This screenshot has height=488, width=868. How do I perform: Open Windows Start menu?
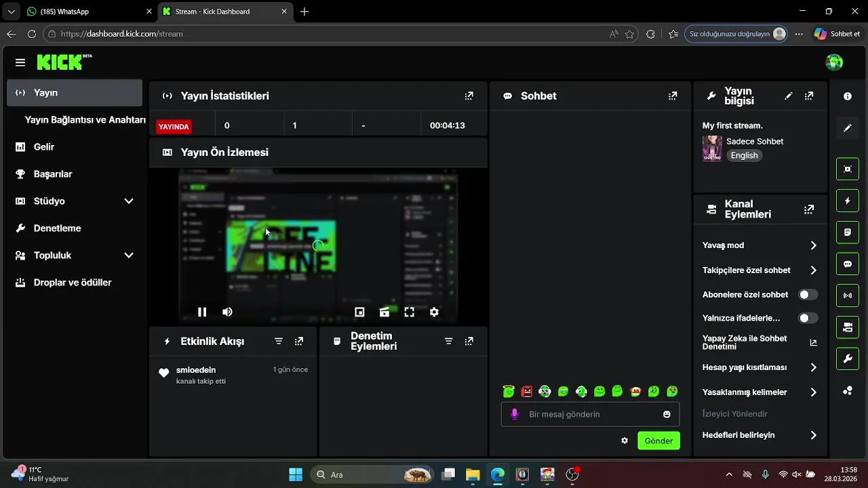point(296,474)
